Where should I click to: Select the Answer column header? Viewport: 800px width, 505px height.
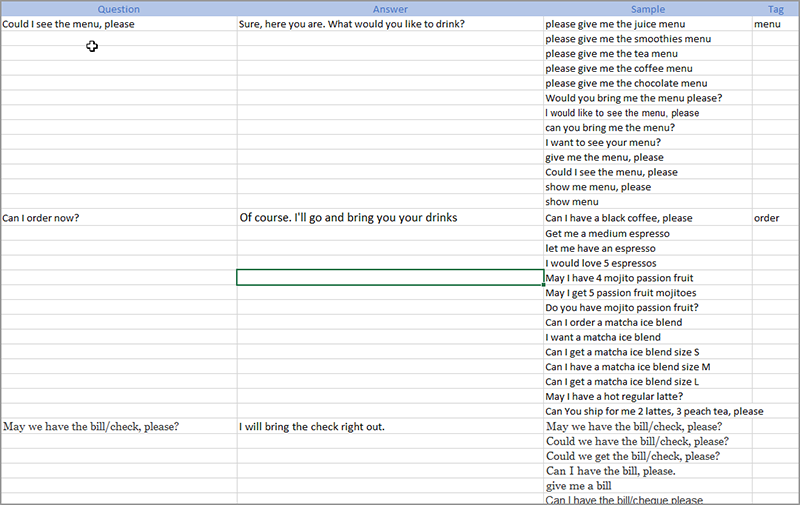click(390, 9)
